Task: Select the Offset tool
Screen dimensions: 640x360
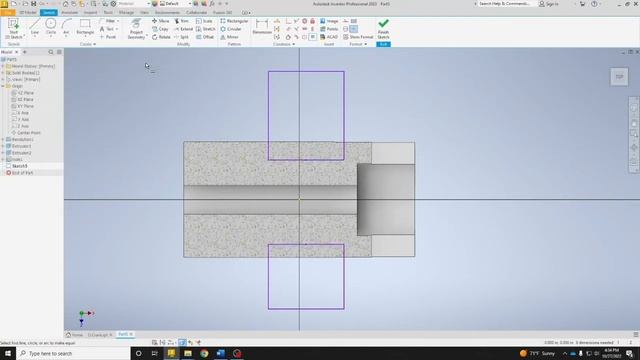Action: [x=205, y=37]
